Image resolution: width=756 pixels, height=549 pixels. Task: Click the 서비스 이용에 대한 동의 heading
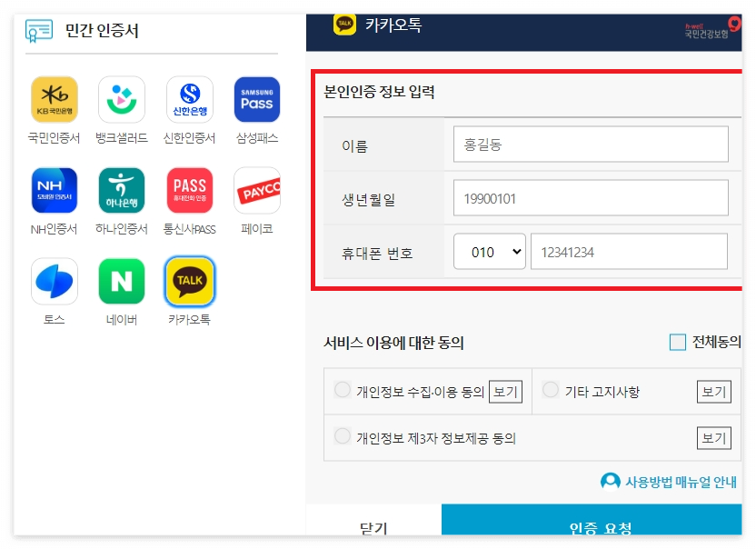[393, 343]
